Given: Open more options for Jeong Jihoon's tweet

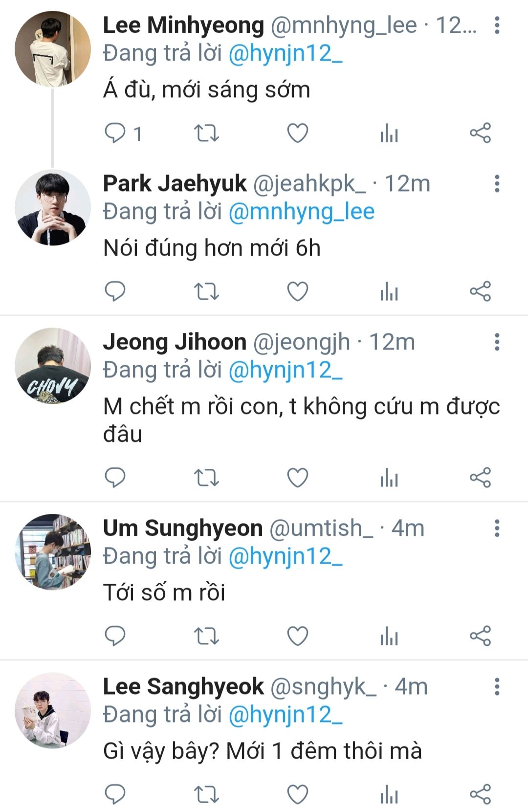Looking at the screenshot, I should [497, 342].
